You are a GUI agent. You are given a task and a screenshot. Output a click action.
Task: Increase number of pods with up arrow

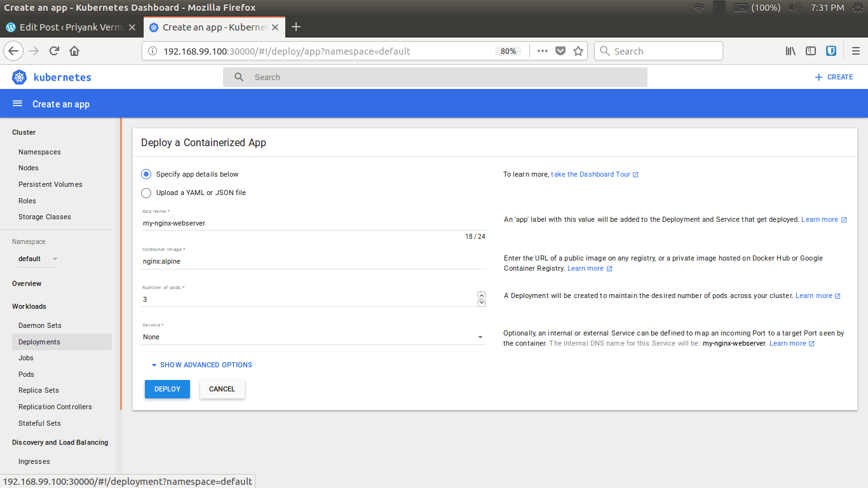point(481,295)
